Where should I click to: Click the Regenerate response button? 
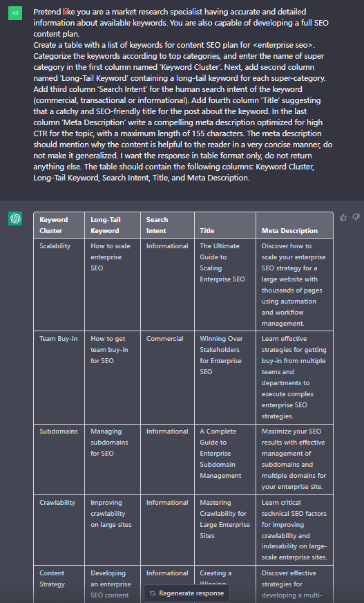pos(187,593)
